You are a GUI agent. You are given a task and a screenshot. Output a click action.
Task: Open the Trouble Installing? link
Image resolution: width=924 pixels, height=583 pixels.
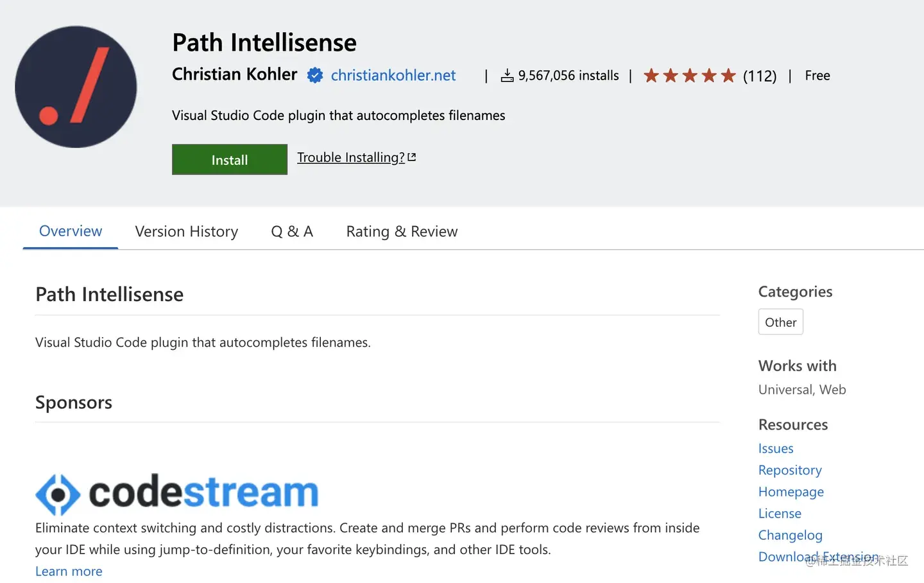coord(351,157)
